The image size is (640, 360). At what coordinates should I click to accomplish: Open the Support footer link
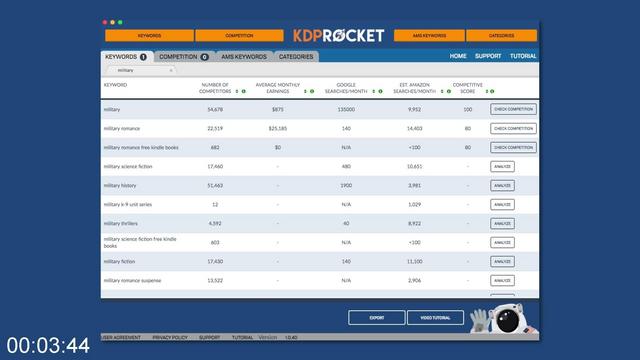[x=209, y=338]
